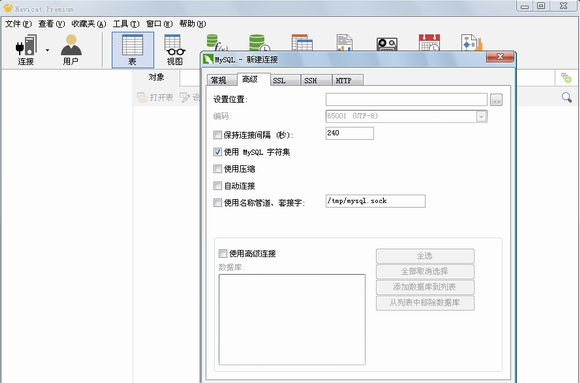Click the 设置位置 input field
Viewport: 580px width, 383px height.
tap(407, 100)
